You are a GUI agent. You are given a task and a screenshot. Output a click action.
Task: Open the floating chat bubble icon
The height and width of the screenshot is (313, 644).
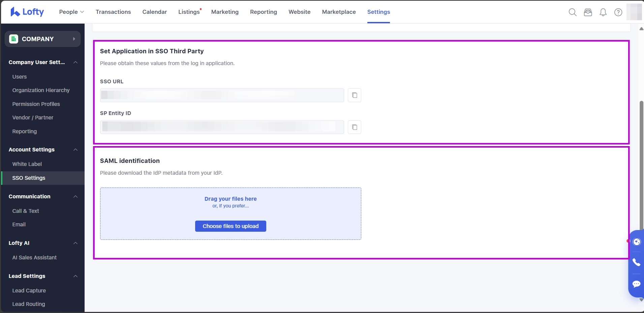pos(636,284)
